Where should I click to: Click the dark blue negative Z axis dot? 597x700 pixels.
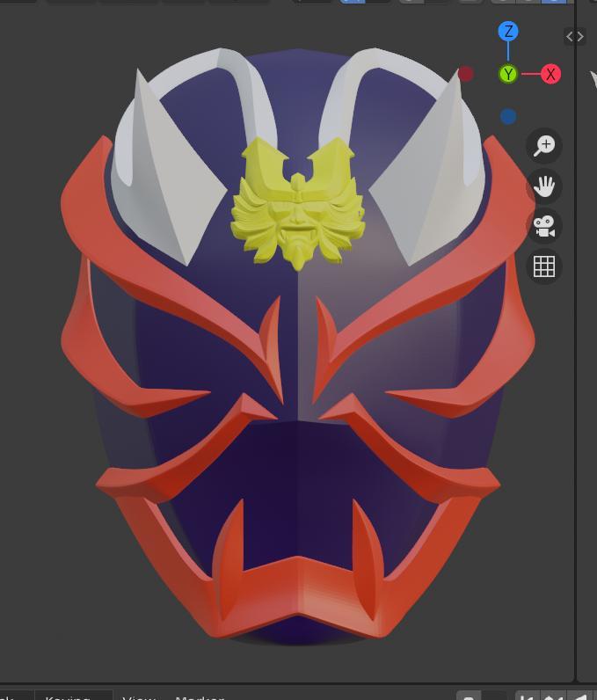coord(508,116)
